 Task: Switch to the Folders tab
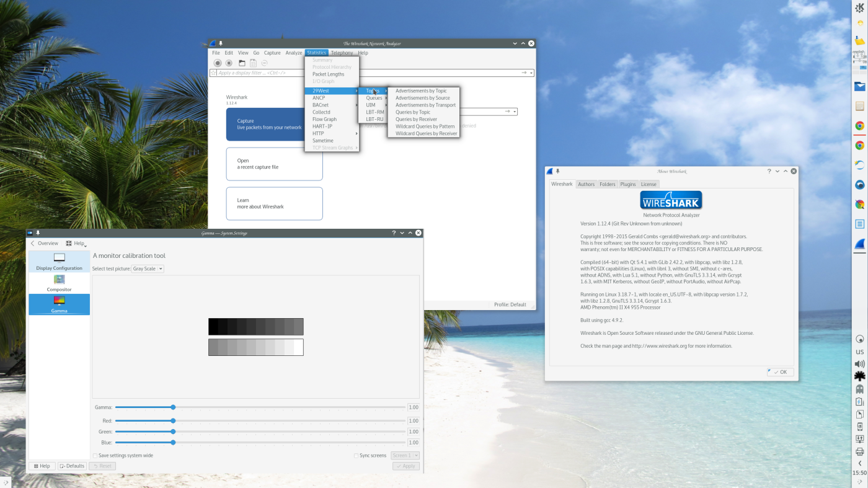coord(608,184)
